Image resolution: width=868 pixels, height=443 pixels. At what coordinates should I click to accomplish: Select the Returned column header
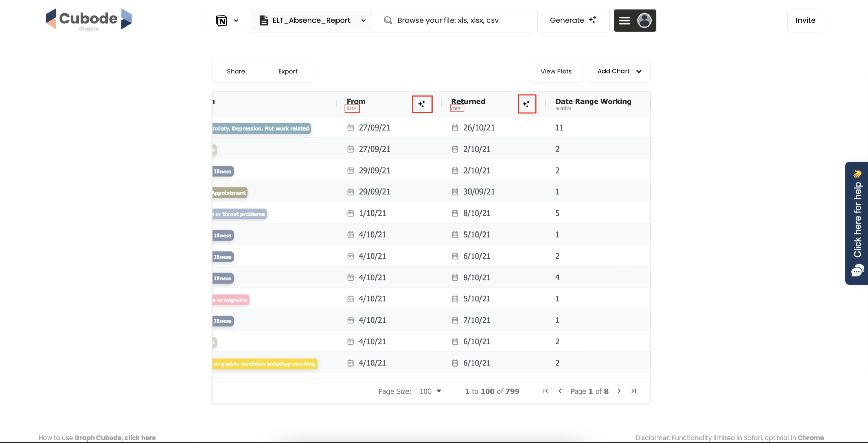pyautogui.click(x=468, y=101)
